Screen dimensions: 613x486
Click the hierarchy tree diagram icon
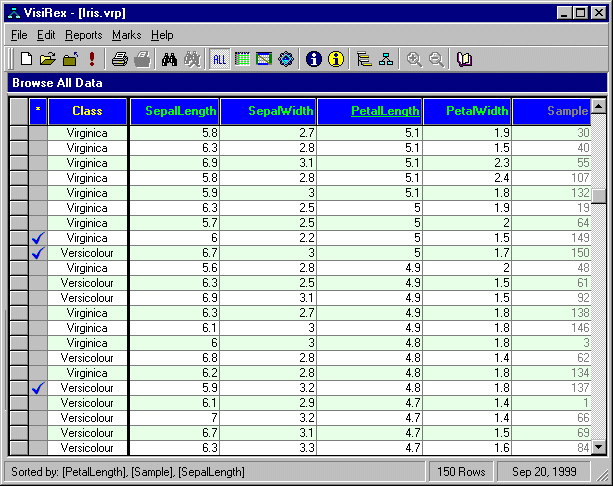(386, 59)
